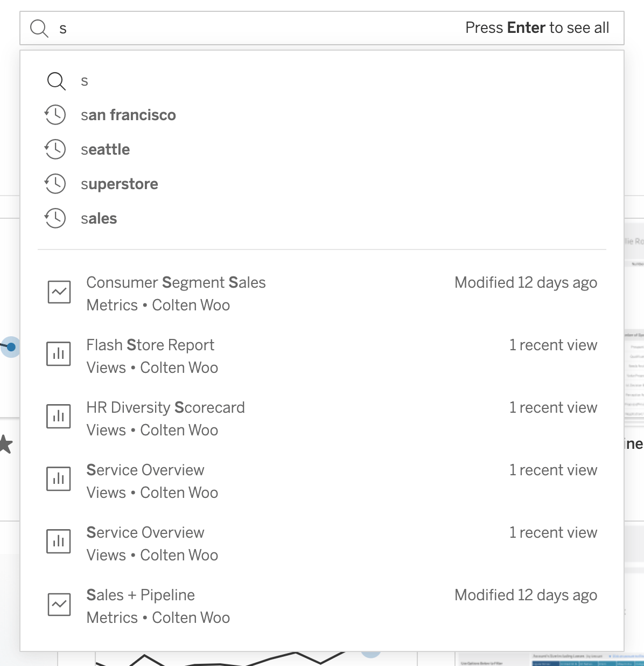This screenshot has height=666, width=644.
Task: Click history clock icon next to superstore
Action: pyautogui.click(x=55, y=184)
